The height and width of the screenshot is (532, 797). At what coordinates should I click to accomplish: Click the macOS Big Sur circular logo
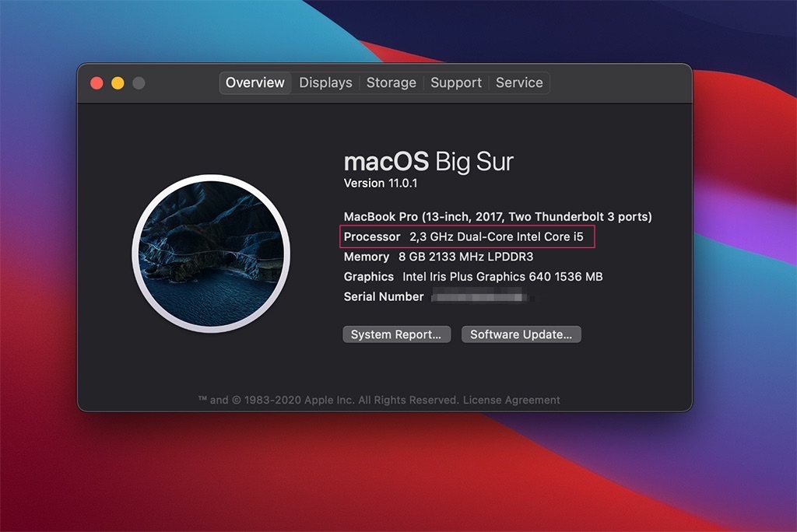211,254
